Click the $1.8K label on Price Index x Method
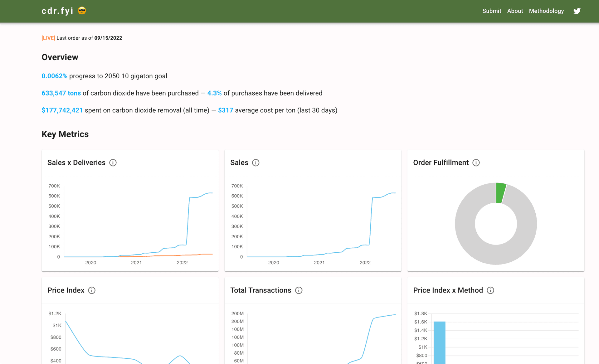 click(421, 313)
